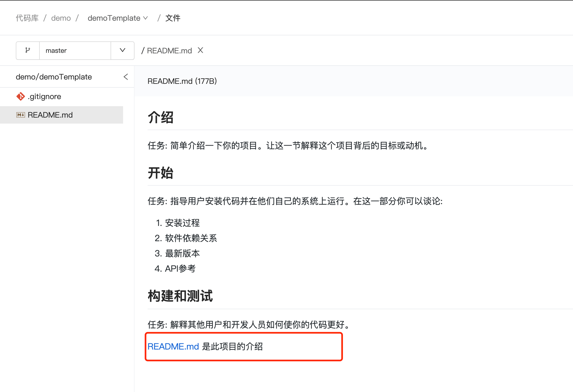Click the 介绍 heading
Screen dimensions: 573x392
click(x=160, y=118)
